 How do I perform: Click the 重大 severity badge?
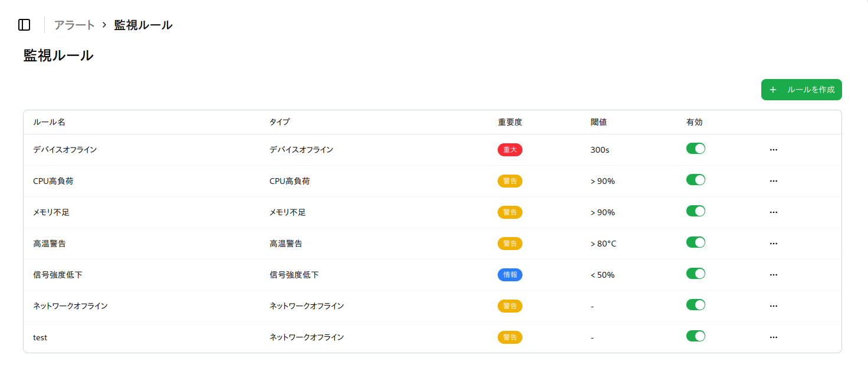coord(509,150)
